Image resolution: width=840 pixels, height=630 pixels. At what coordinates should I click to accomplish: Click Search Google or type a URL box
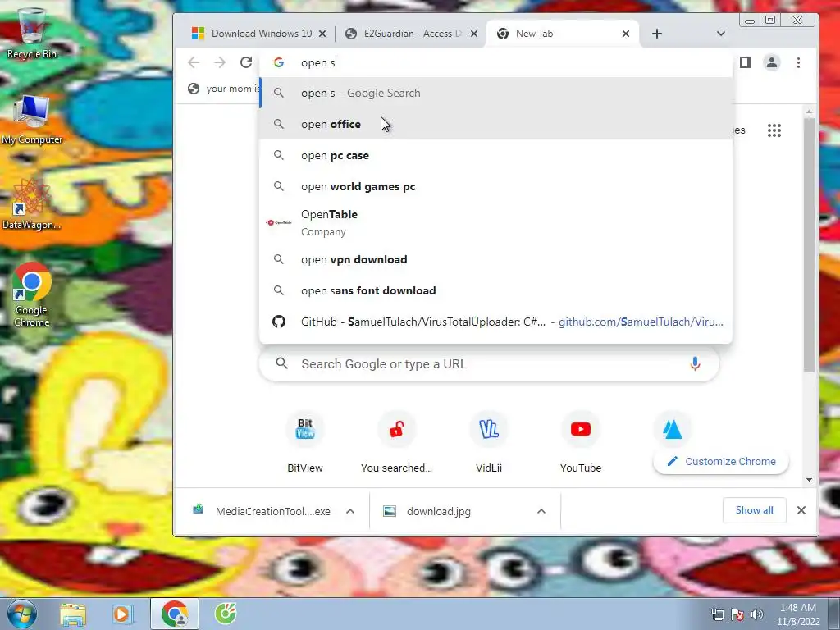click(x=489, y=363)
